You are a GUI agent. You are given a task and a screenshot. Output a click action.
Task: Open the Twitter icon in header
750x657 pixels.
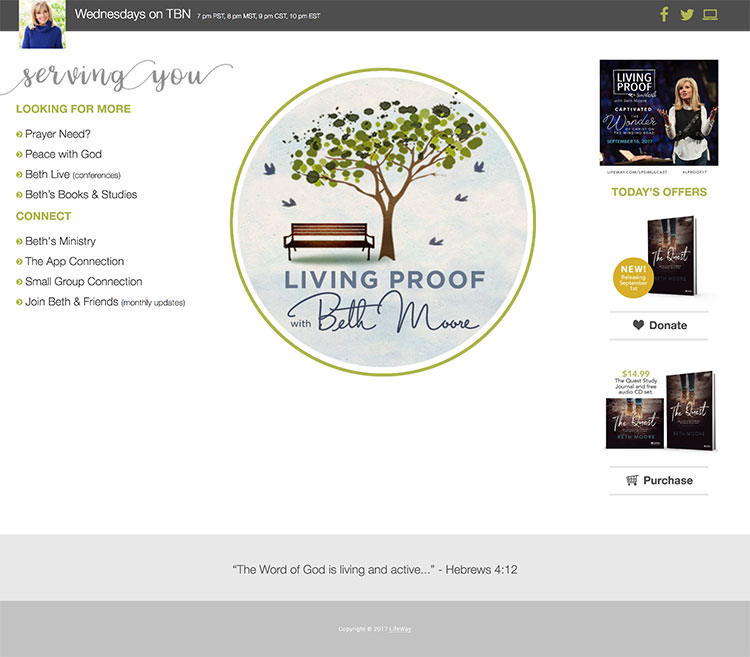click(687, 15)
